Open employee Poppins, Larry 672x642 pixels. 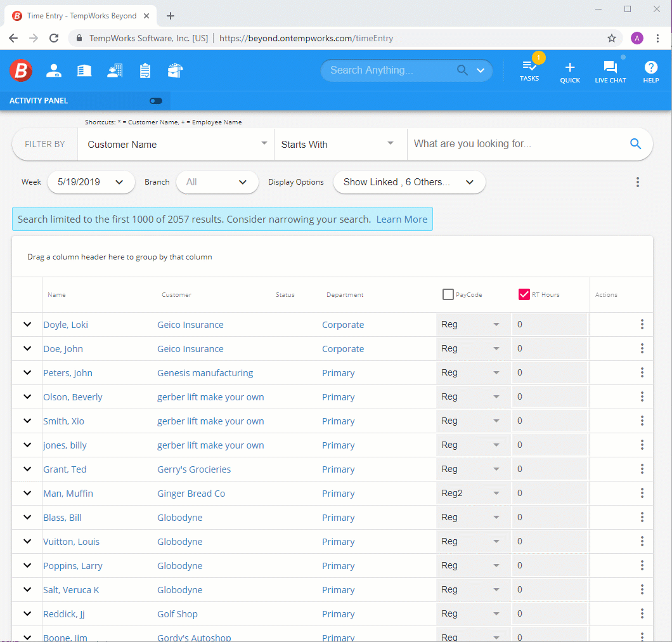point(72,566)
